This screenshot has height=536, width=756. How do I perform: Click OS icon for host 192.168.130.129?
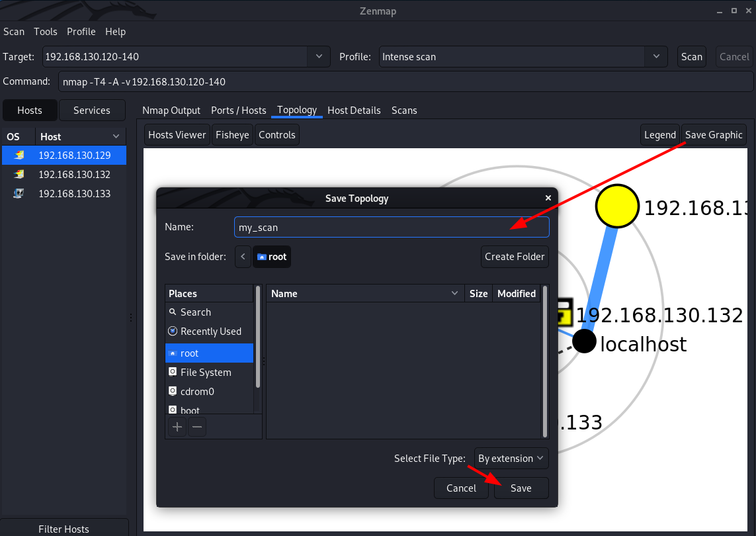pos(19,156)
